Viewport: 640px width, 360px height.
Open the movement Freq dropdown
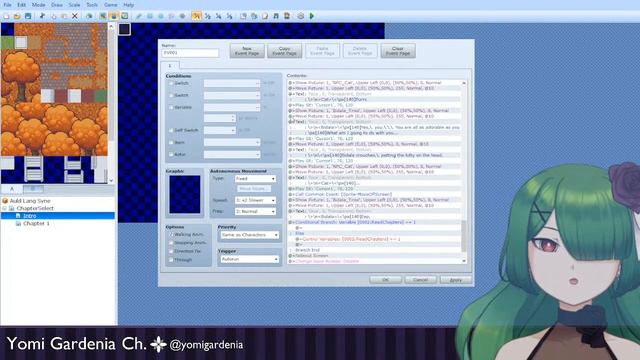pyautogui.click(x=256, y=211)
